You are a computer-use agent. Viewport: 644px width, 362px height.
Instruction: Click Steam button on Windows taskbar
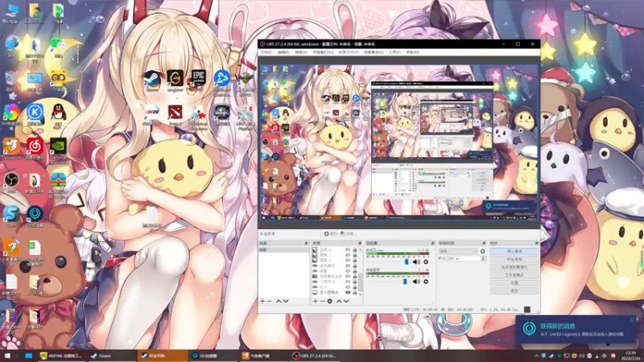[111, 356]
